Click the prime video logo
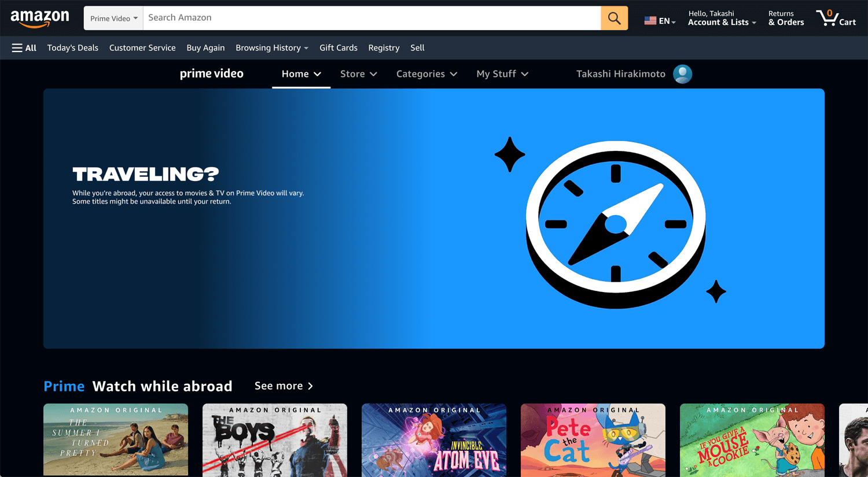This screenshot has height=477, width=868. click(x=211, y=73)
